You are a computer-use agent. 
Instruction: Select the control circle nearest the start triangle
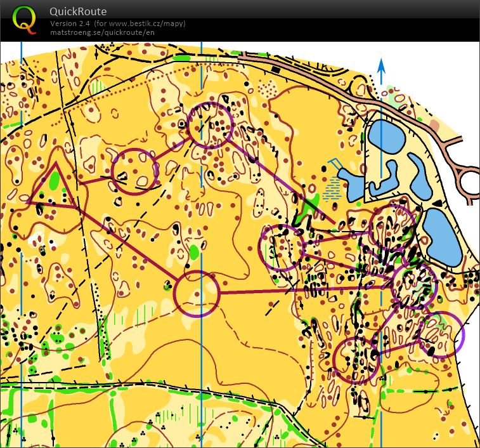(135, 171)
